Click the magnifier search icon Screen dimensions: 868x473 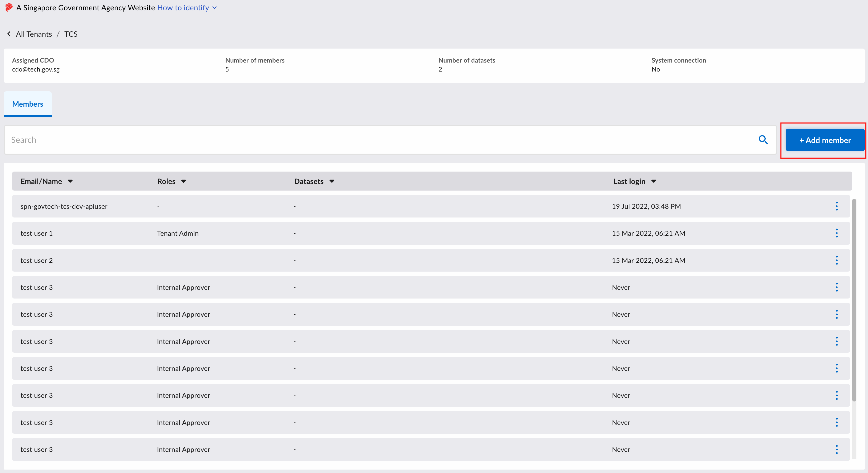coord(763,140)
